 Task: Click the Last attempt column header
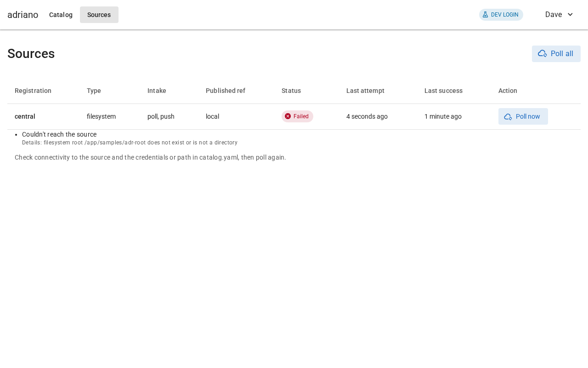coord(365,91)
